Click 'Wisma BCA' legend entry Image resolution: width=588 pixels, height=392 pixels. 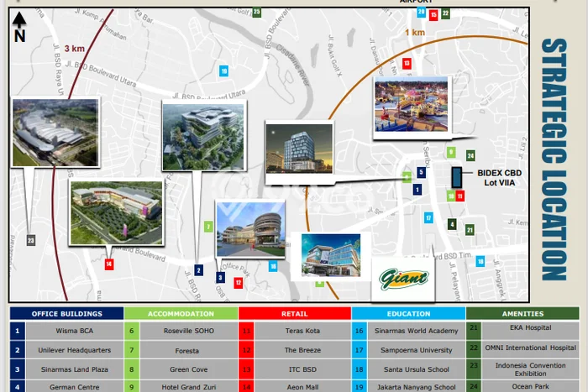tap(75, 331)
